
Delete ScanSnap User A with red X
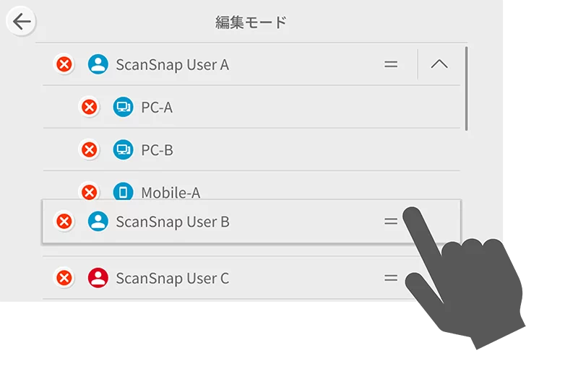64,65
